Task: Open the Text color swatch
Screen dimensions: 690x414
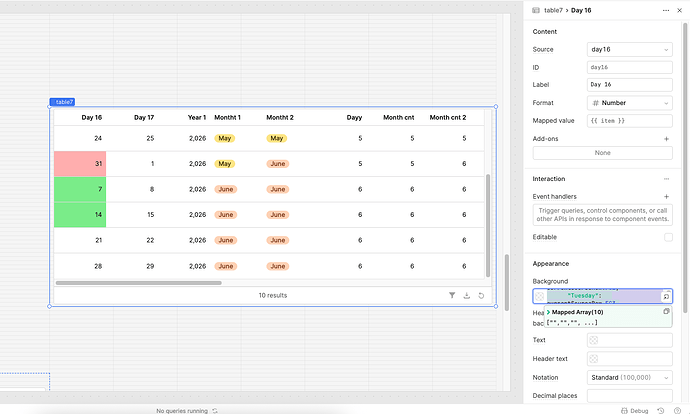Action: [x=594, y=340]
